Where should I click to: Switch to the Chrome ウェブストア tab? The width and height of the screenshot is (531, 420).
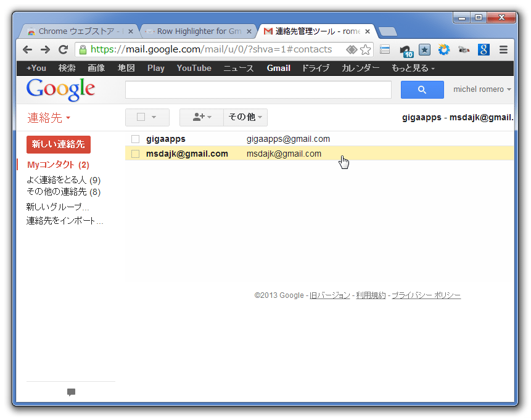[76, 31]
